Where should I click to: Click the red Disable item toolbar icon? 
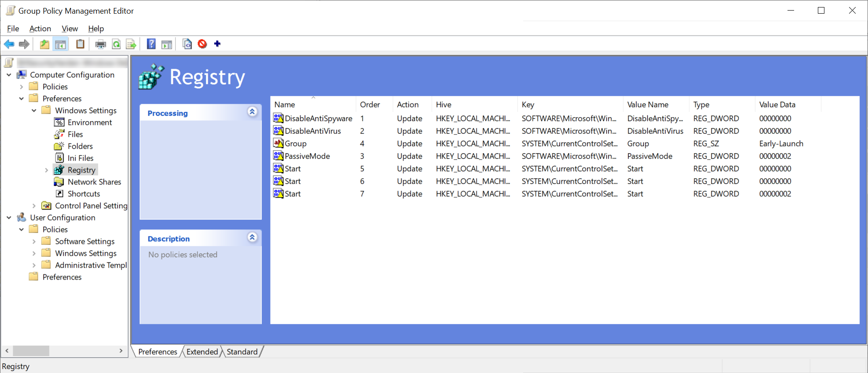tap(202, 44)
